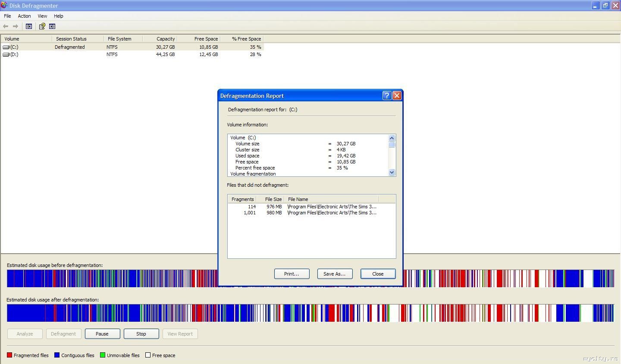Viewport: 621px width, 364px height.
Task: Click the Back arrow in the toolbar
Action: click(x=6, y=26)
